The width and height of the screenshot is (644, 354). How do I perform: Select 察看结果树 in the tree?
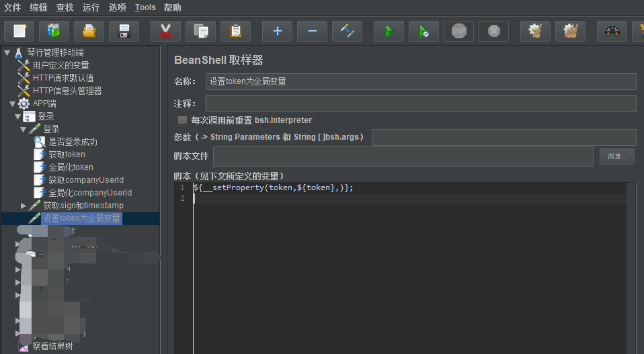pyautogui.click(x=52, y=347)
